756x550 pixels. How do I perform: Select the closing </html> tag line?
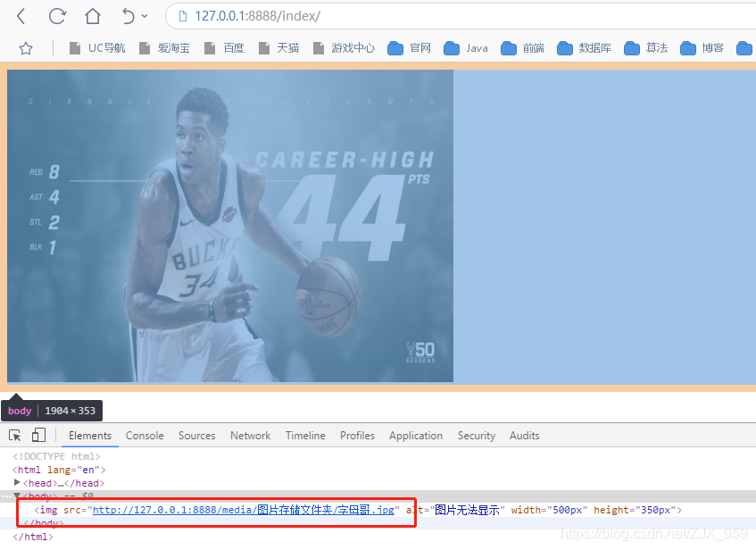(x=33, y=537)
